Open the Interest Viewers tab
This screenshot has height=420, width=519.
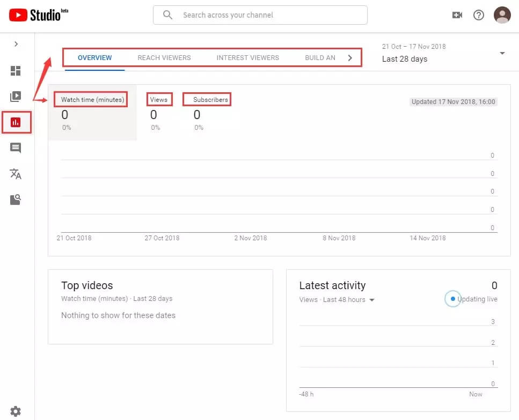pos(247,57)
